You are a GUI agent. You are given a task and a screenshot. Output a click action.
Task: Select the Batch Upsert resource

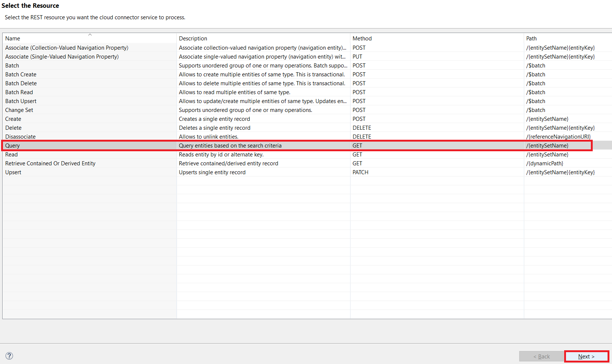click(x=21, y=101)
